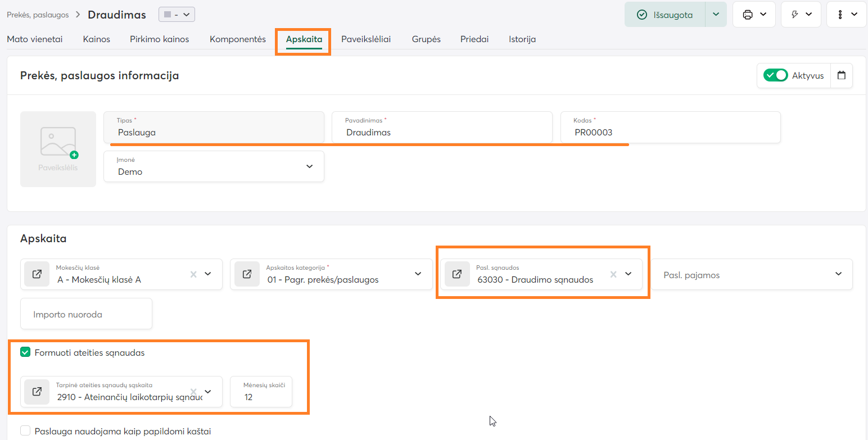Screen dimensions: 868x440
Task: Uncheck Formuoti ateities sąnaudas checkbox
Action: point(25,352)
